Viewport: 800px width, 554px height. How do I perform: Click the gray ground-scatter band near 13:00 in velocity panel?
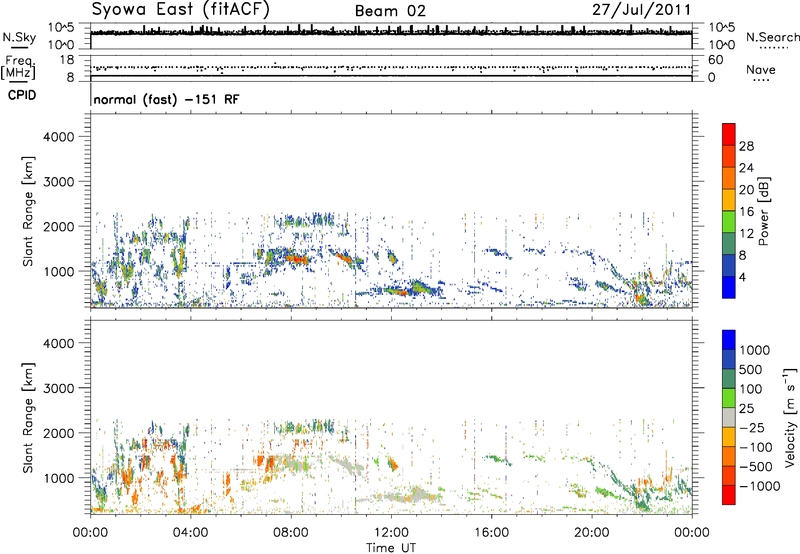pyautogui.click(x=417, y=494)
